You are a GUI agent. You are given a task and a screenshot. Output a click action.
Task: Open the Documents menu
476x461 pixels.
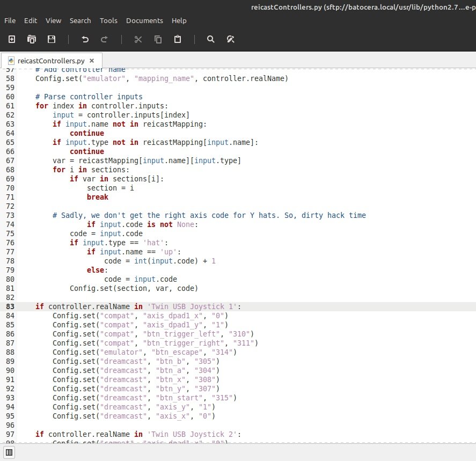click(x=144, y=20)
